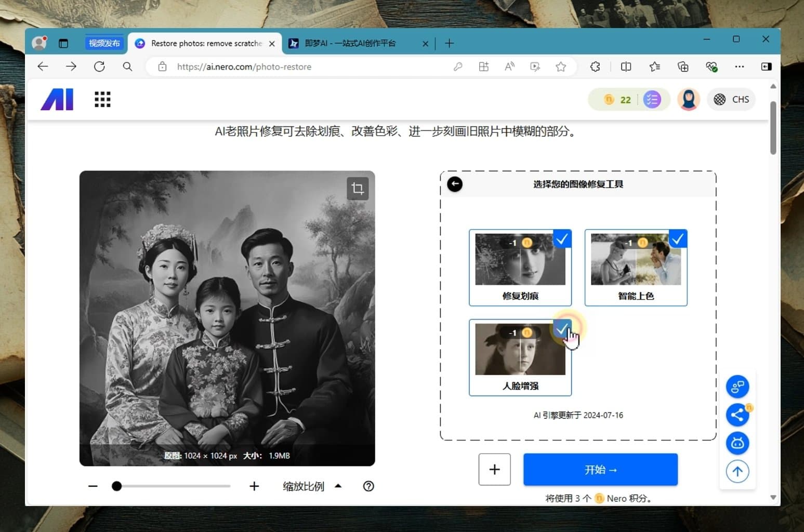804x532 pixels.
Task: Click the 开始 start button
Action: (600, 469)
